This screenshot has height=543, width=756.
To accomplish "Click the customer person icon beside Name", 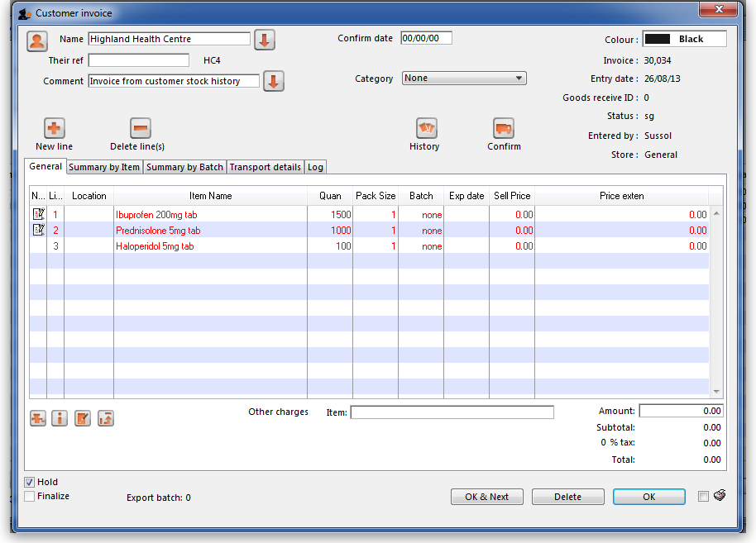I will click(x=37, y=40).
